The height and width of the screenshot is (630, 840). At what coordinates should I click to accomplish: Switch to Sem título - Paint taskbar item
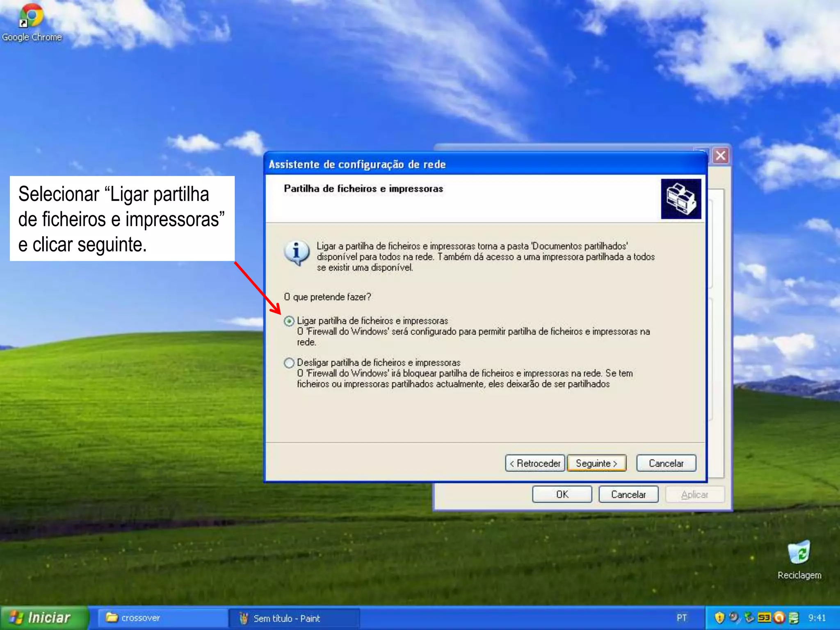tap(293, 618)
